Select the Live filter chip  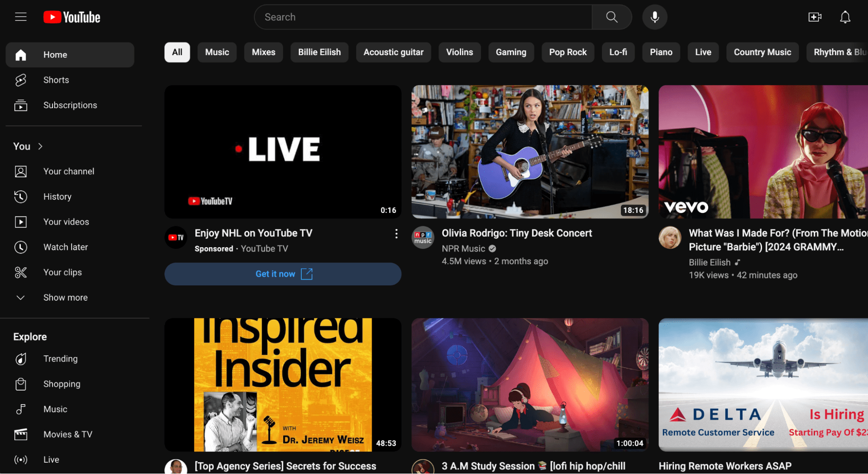[703, 52]
